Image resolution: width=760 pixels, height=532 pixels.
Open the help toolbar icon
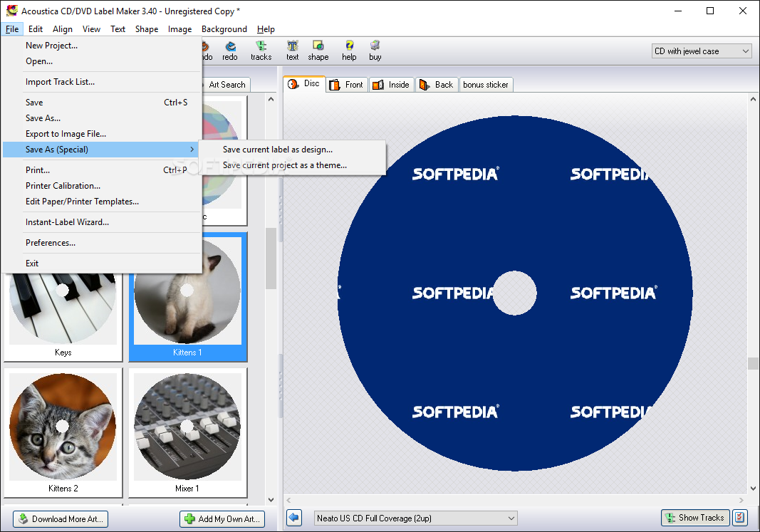point(349,51)
